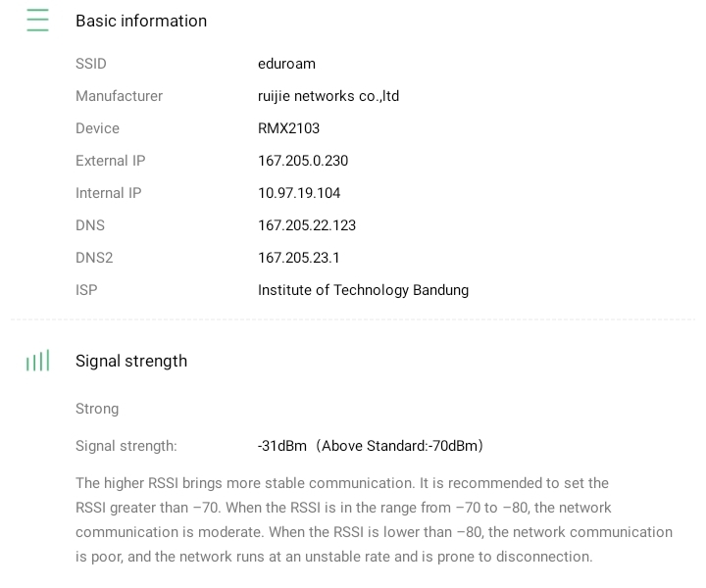Click the RSSI explanation paragraph
Screen dimensions: 706x588
click(x=374, y=519)
